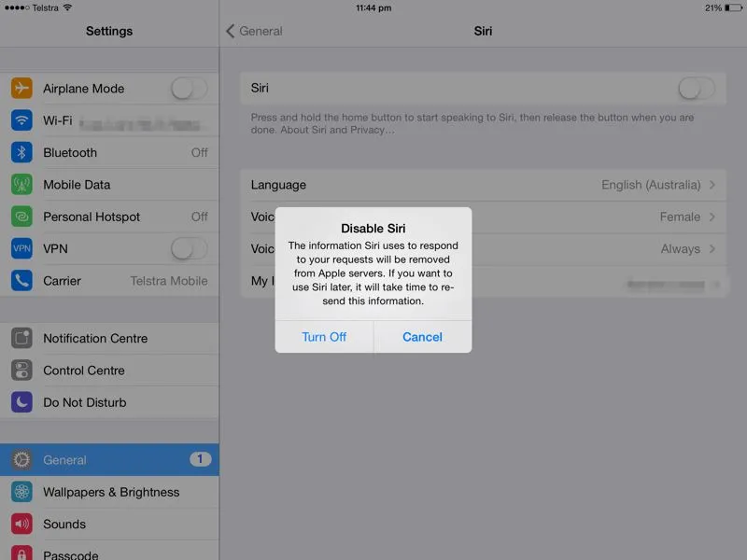Screen dimensions: 747x560
Task: Expand the Always voice feedback row
Action: (x=712, y=249)
